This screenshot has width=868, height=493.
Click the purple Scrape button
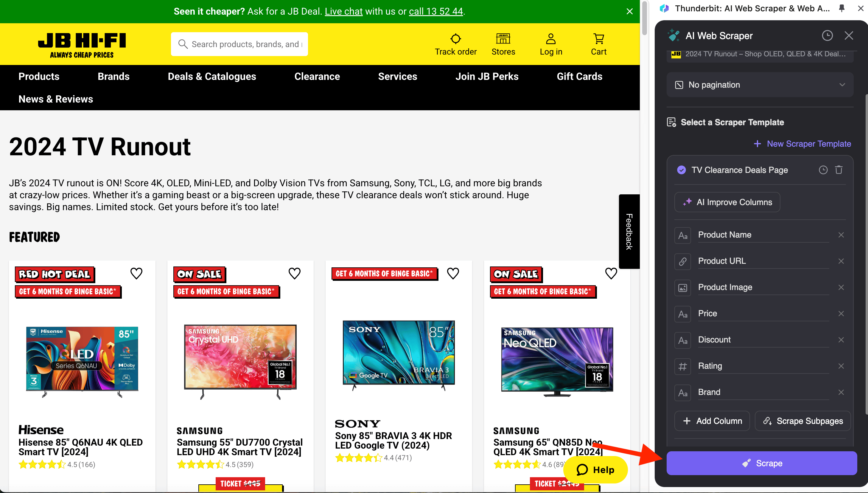(761, 463)
